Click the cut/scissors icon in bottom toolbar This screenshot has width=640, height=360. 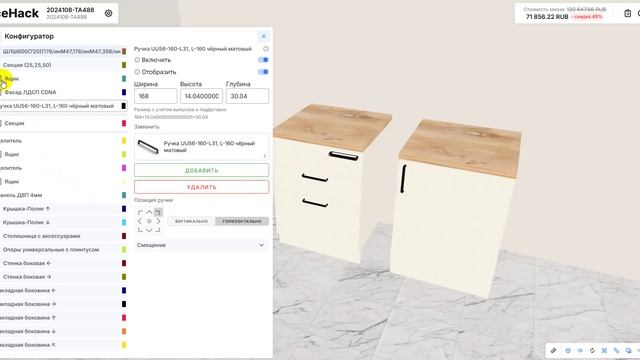tap(604, 350)
